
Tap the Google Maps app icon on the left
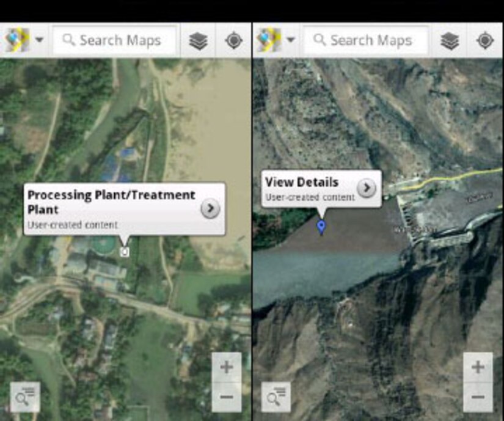click(x=16, y=39)
